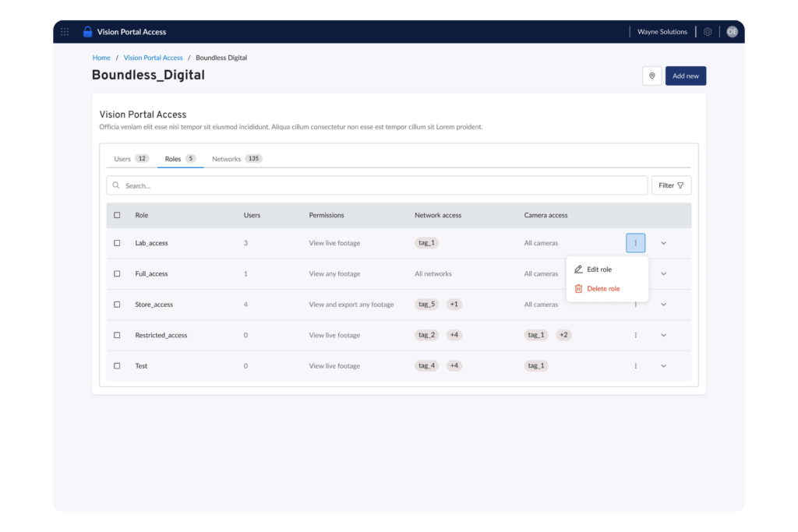Viewport: 798px width, 532px height.
Task: Open the Filter dropdown
Action: pos(671,185)
